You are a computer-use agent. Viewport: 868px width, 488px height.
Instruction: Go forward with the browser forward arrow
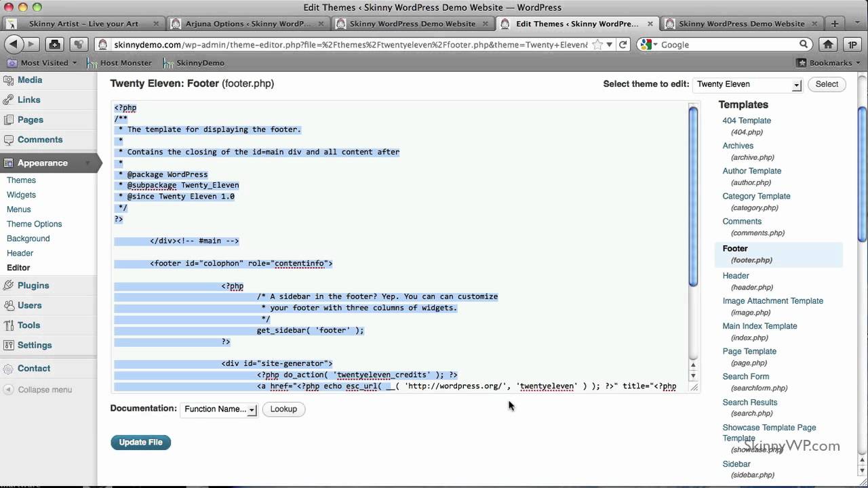(x=31, y=45)
